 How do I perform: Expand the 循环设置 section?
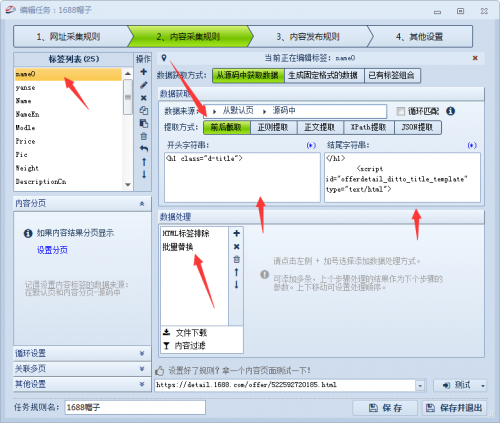point(82,353)
